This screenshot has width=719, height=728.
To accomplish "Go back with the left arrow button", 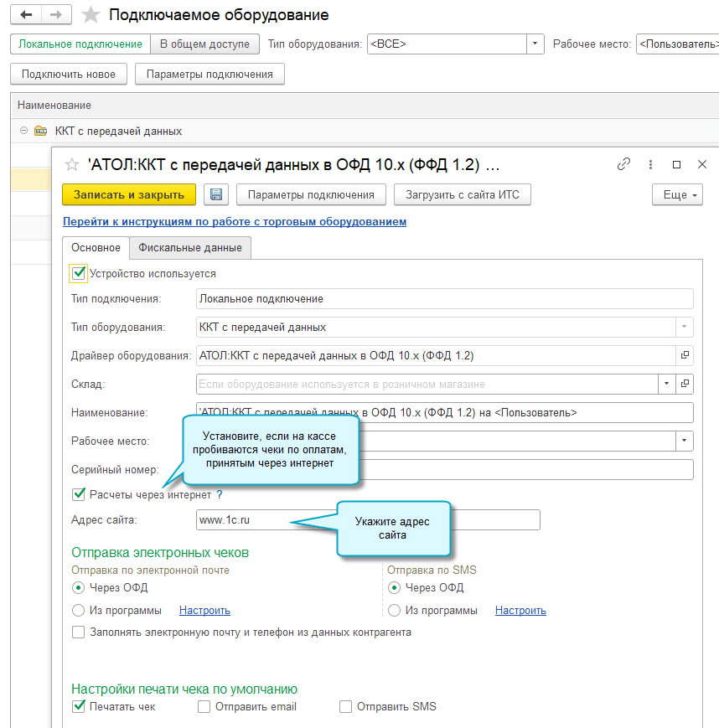I will coord(26,15).
